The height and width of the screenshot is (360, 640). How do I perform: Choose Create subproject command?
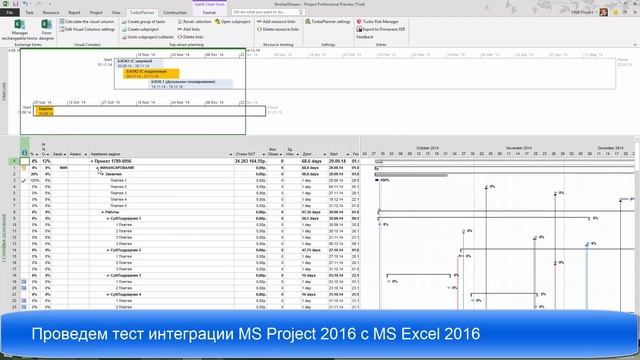coord(140,29)
